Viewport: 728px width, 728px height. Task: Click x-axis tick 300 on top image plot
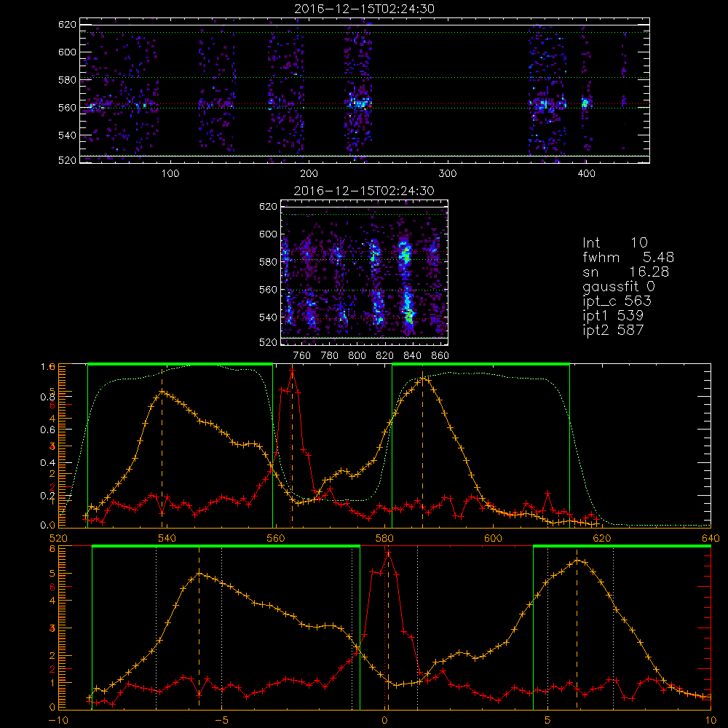point(448,174)
